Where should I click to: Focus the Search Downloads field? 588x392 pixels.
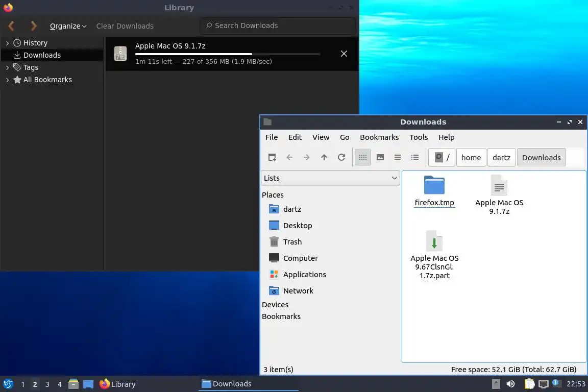click(x=278, y=26)
